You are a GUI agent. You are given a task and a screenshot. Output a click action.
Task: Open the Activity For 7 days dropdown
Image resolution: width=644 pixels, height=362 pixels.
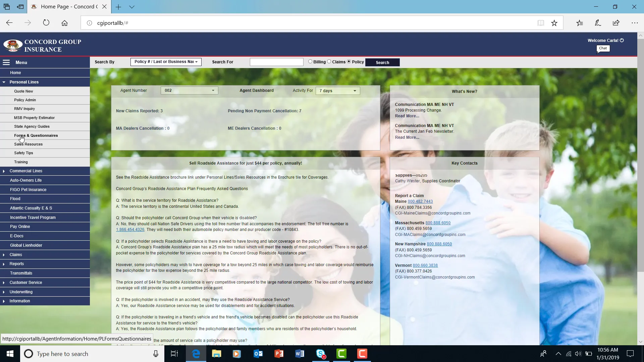click(x=337, y=91)
